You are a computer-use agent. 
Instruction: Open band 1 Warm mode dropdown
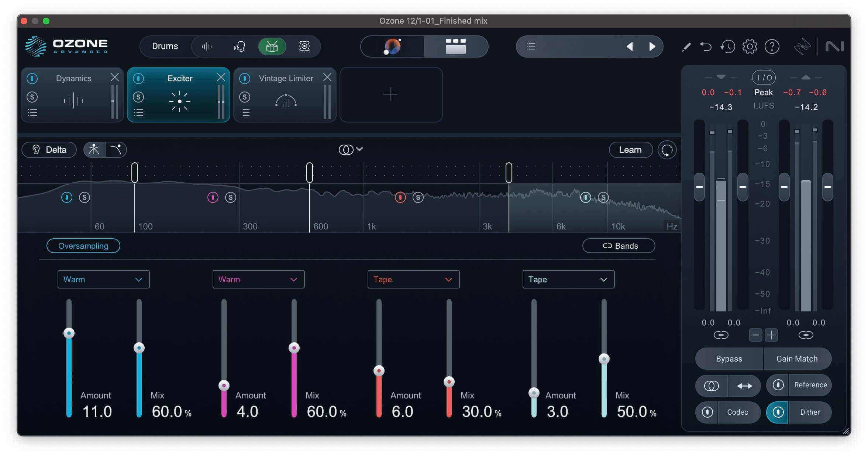[103, 279]
